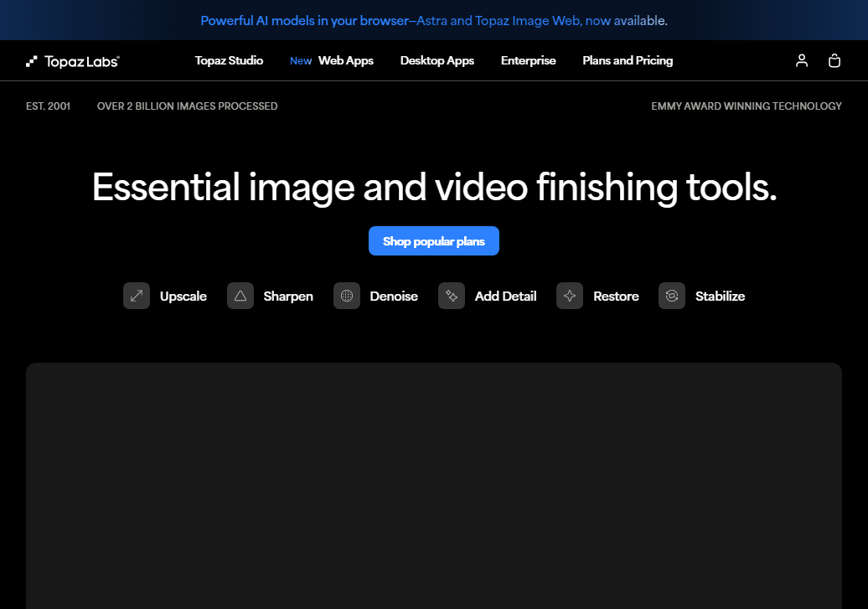Image resolution: width=868 pixels, height=609 pixels.
Task: Open the shopping bag cart icon
Action: pyautogui.click(x=834, y=60)
